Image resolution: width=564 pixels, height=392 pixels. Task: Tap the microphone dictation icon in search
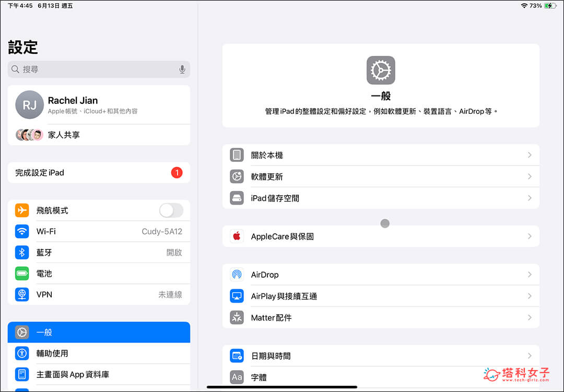(x=182, y=69)
